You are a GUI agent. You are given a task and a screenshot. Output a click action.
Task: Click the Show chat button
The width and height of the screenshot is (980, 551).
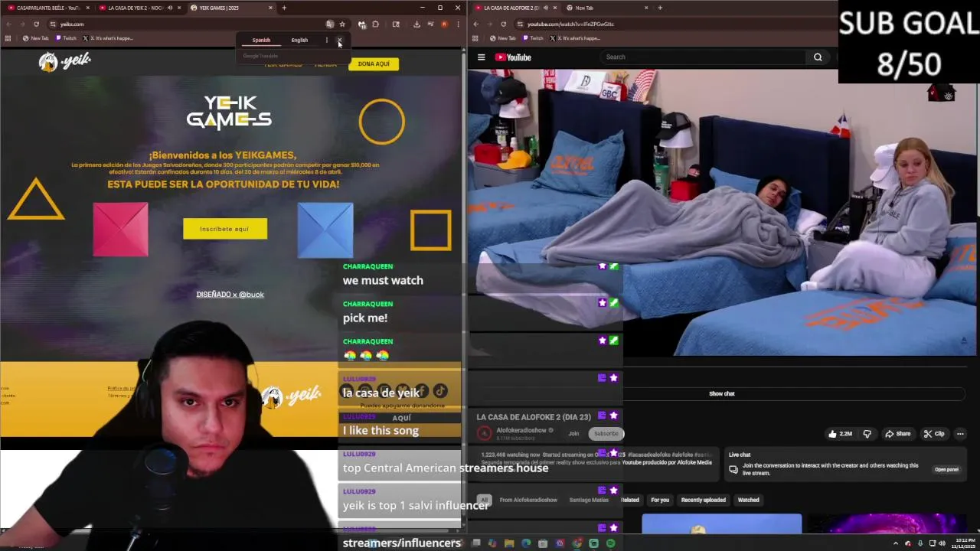coord(721,393)
